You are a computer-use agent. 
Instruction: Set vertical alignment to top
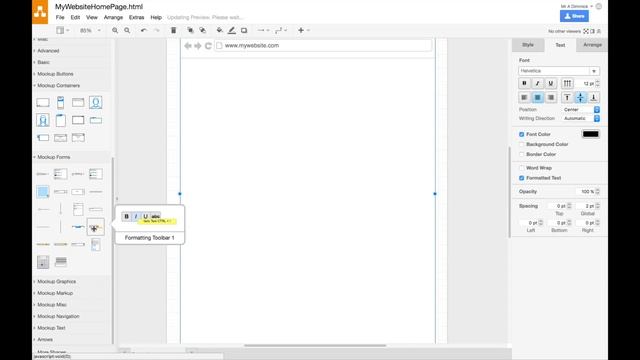pos(567,97)
